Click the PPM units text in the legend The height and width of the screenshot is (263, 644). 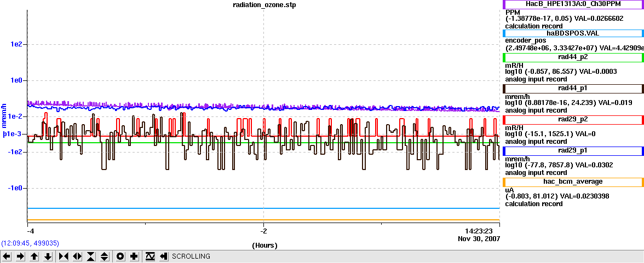pos(513,13)
